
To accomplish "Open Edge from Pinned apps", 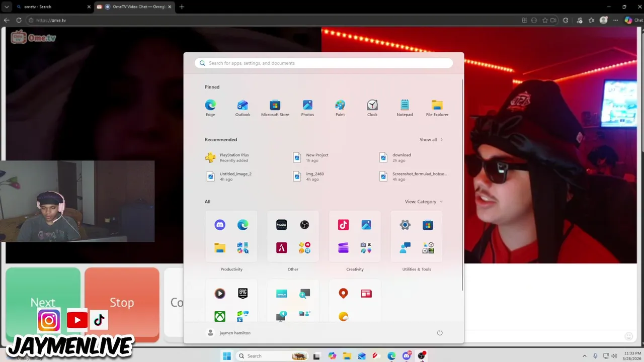I will click(x=210, y=108).
